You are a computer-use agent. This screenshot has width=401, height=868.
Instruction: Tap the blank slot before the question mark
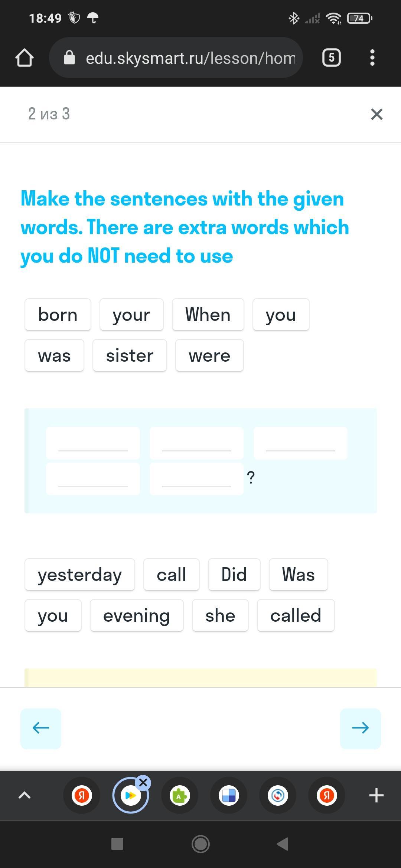[196, 479]
